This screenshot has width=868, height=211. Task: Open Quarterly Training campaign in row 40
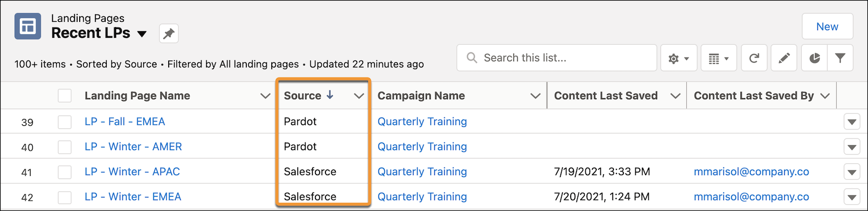pos(422,147)
